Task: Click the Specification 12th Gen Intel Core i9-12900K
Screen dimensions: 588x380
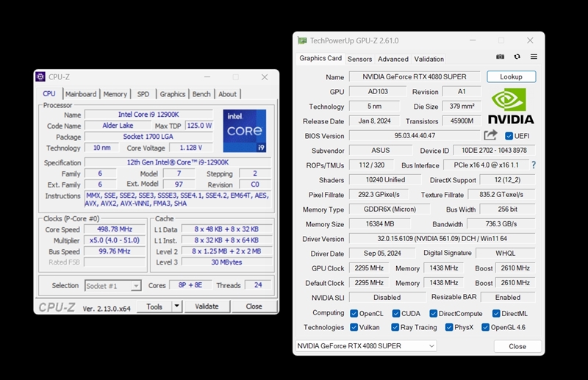Action: 178,162
